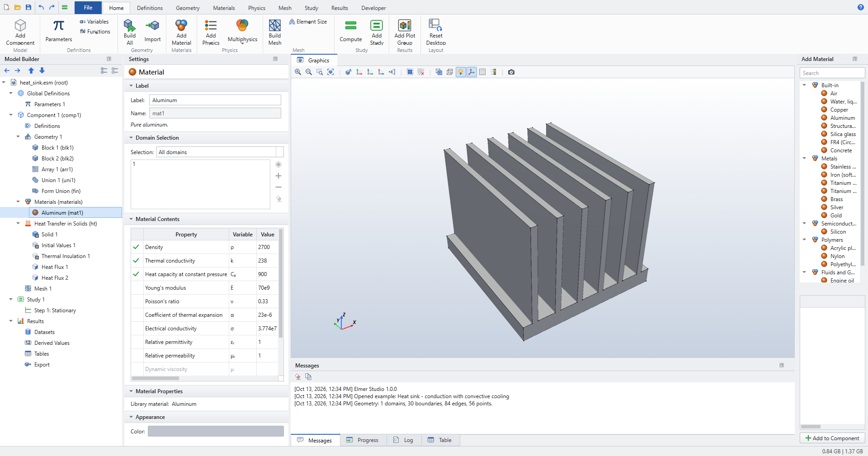Click the Variables button in ribbon
The image size is (868, 456).
pyautogui.click(x=94, y=22)
